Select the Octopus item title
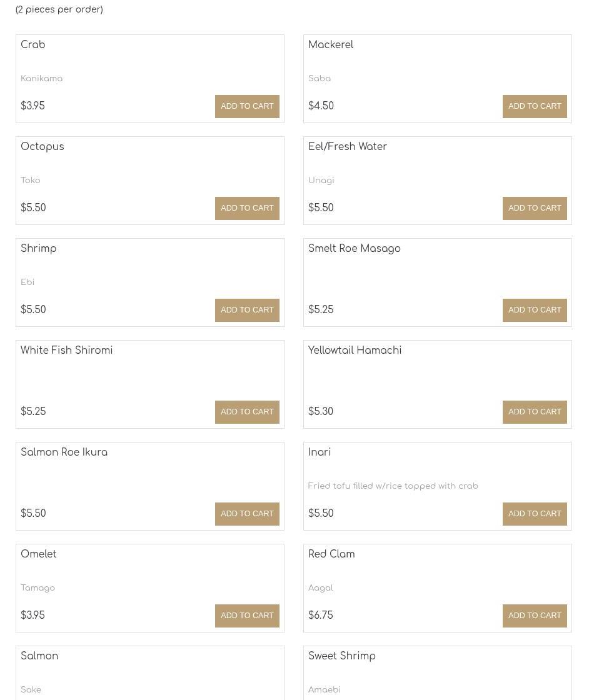This screenshot has height=700, width=594. pyautogui.click(x=42, y=147)
